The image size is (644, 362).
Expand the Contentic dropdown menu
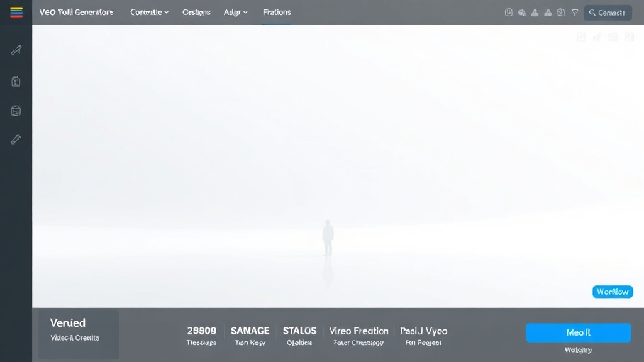pyautogui.click(x=150, y=13)
